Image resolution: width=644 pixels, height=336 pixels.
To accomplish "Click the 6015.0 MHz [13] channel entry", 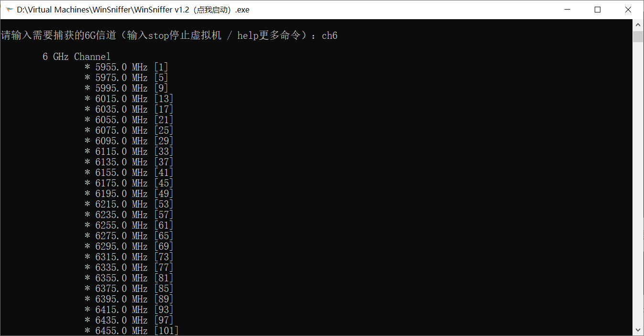I will pyautogui.click(x=129, y=99).
